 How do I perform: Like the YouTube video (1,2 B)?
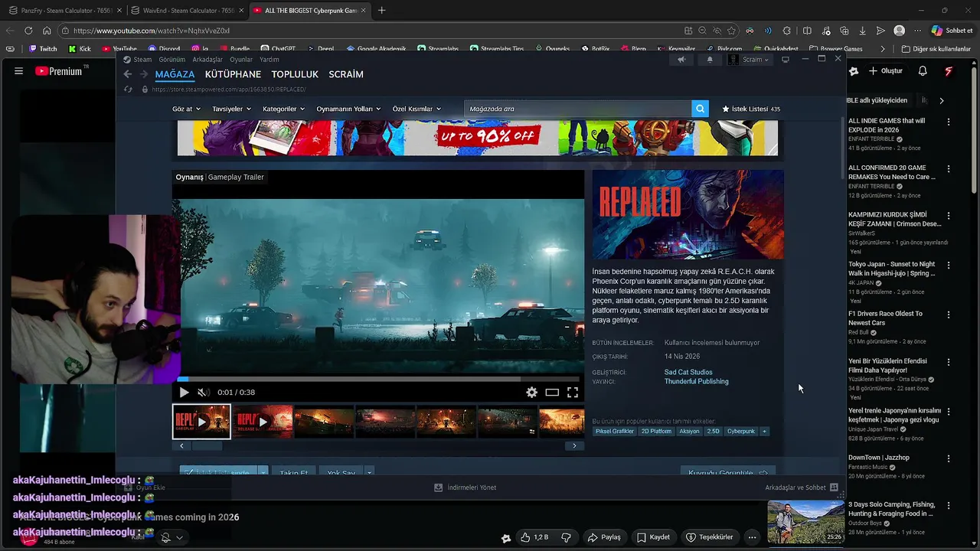(534, 537)
